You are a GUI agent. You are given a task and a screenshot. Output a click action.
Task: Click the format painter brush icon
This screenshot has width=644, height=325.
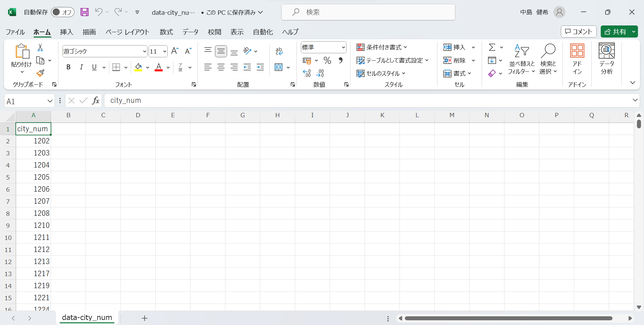coord(41,73)
